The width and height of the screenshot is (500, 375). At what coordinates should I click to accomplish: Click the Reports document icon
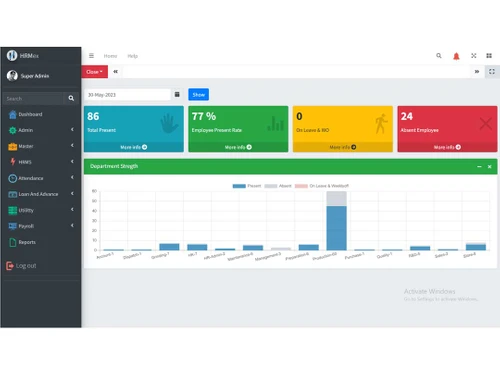pyautogui.click(x=13, y=242)
